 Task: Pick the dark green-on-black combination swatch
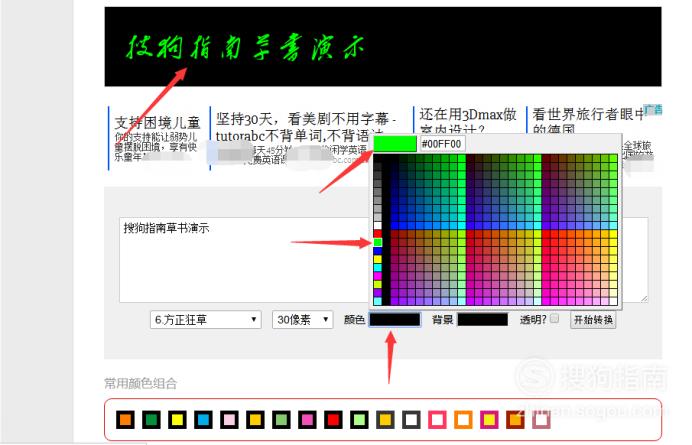pyautogui.click(x=151, y=419)
